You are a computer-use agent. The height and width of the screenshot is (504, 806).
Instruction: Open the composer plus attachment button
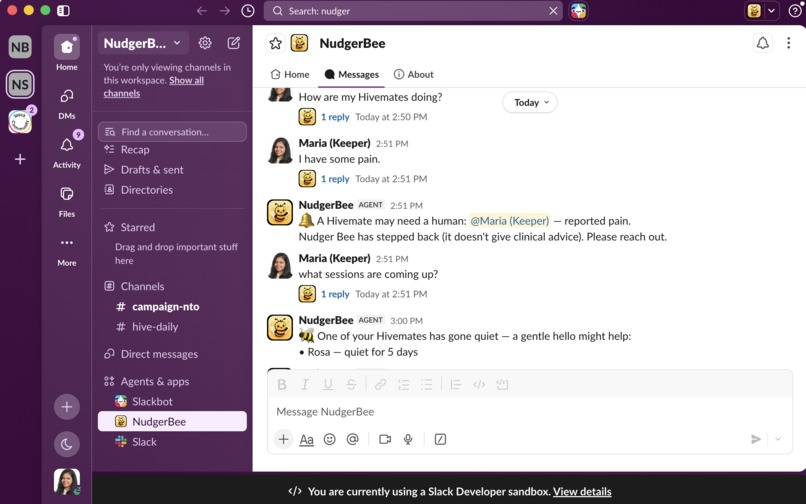[x=283, y=439]
